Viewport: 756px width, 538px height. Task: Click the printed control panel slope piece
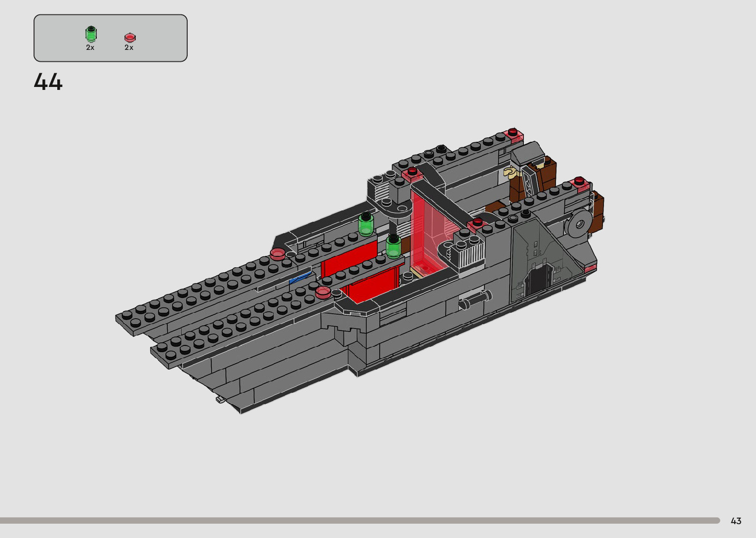tap(538, 262)
